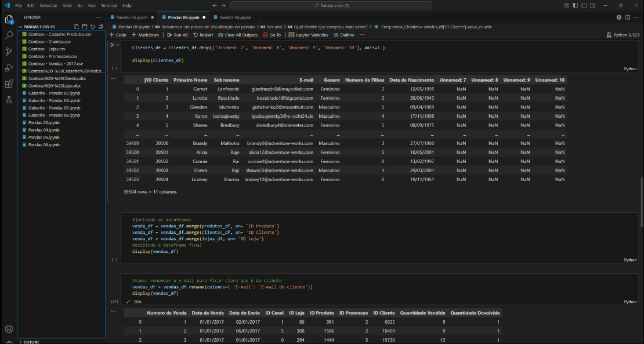Open the Run and Debug view
Image resolution: width=644 pixels, height=344 pixels.
[x=9, y=68]
